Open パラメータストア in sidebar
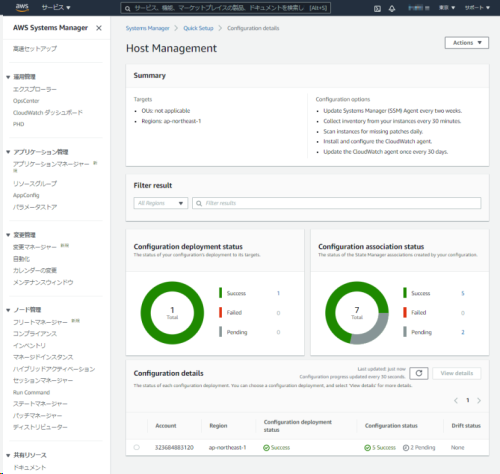The image size is (500, 474). coord(35,207)
